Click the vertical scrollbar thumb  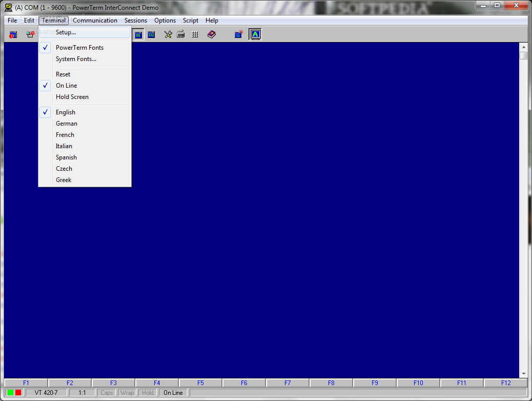(523, 56)
